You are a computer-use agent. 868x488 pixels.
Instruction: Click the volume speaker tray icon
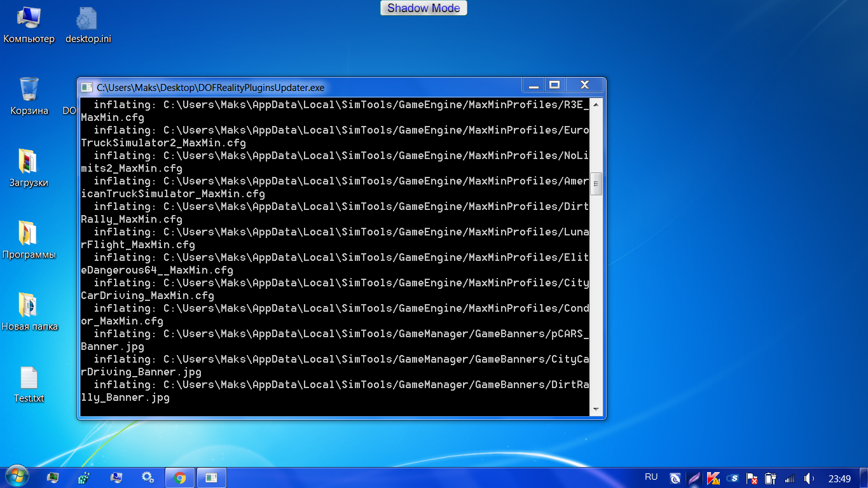click(809, 478)
